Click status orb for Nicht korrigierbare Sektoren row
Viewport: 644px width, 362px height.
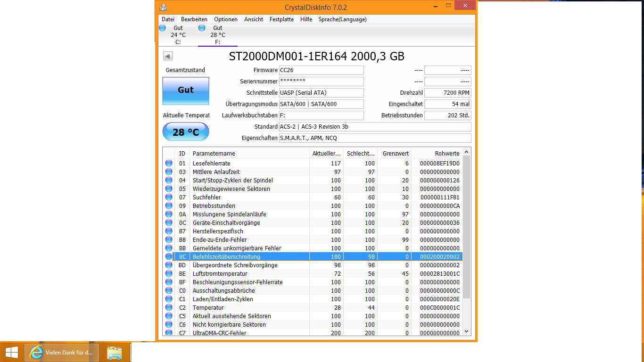pos(169,324)
